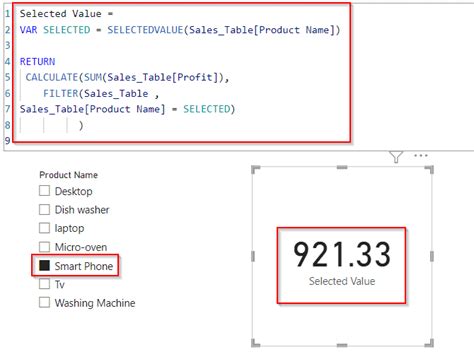
Task: Click the bottom middle handle of the card visual
Action: click(x=342, y=345)
